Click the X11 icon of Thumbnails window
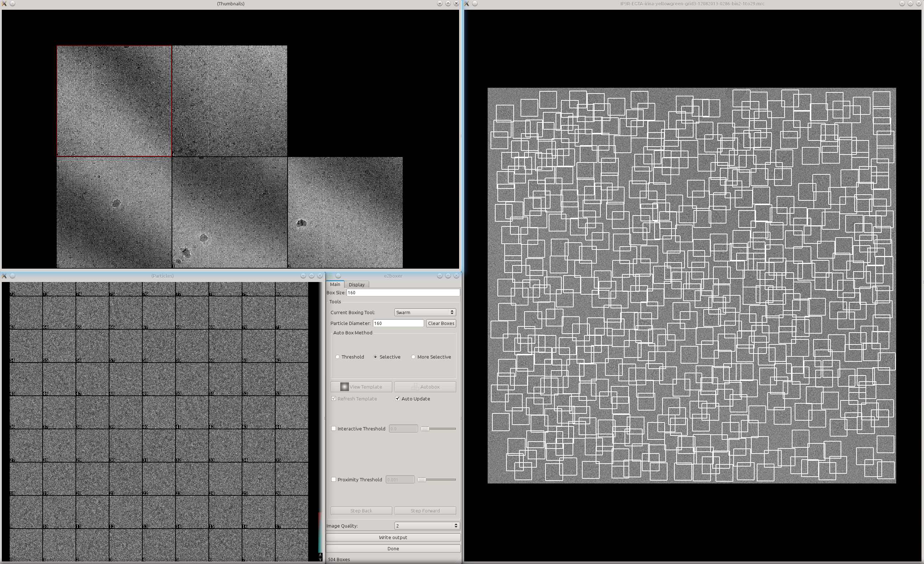 (4, 3)
